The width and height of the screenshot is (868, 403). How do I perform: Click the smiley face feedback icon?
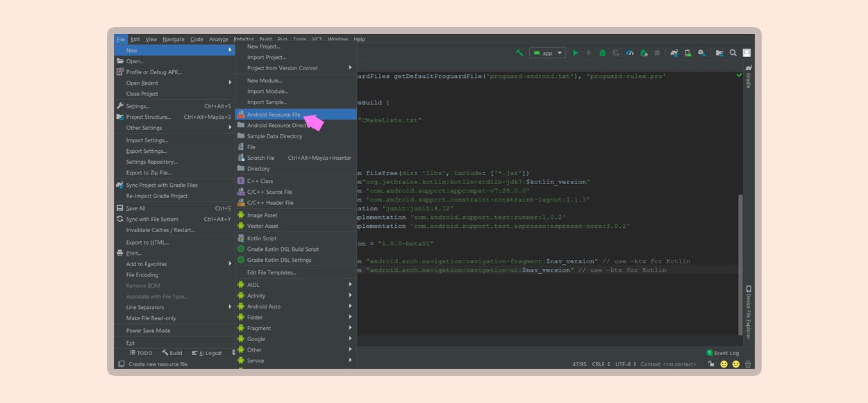click(724, 364)
